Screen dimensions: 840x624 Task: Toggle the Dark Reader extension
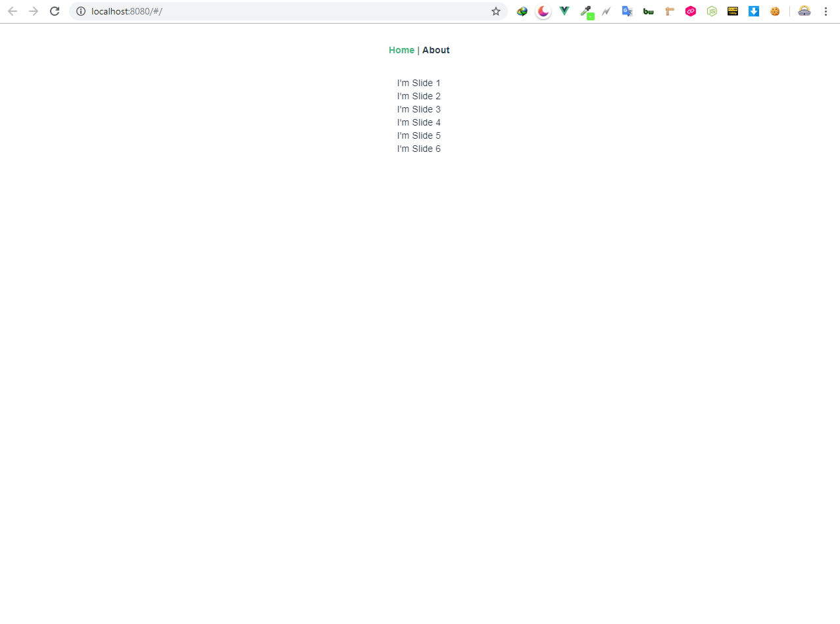[543, 11]
